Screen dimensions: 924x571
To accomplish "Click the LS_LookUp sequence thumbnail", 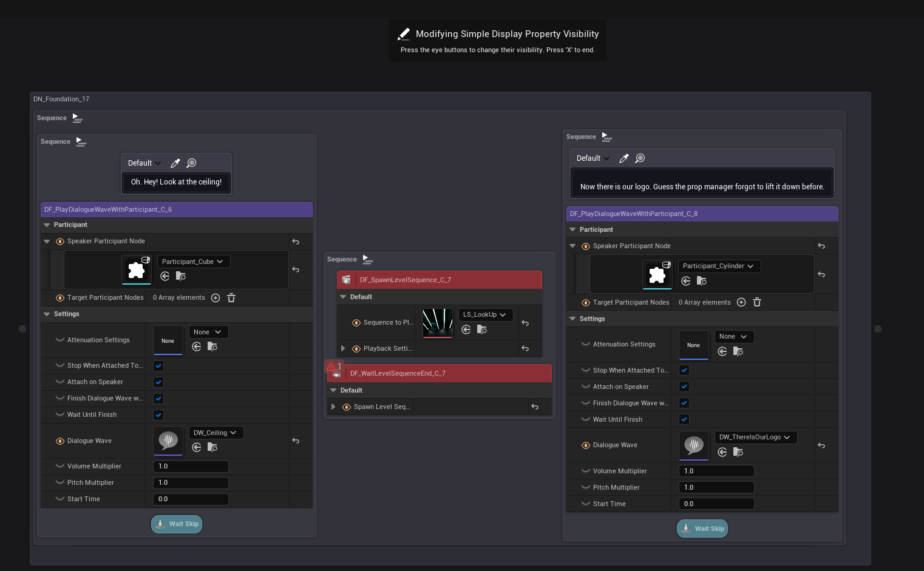I will [438, 322].
